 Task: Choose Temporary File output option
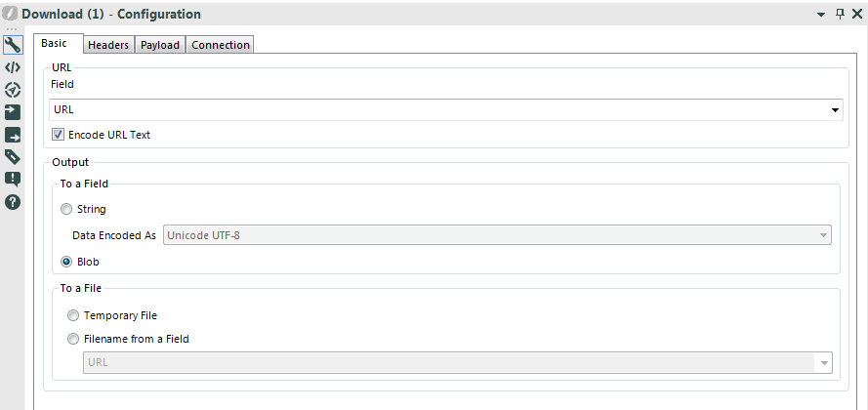point(73,315)
